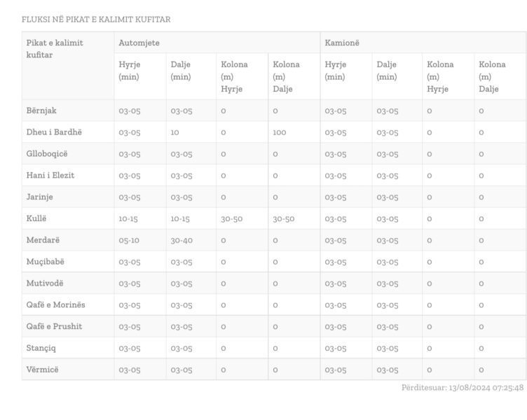Image resolution: width=527 pixels, height=420 pixels.
Task: Select the Jarinje row label
Action: point(40,197)
